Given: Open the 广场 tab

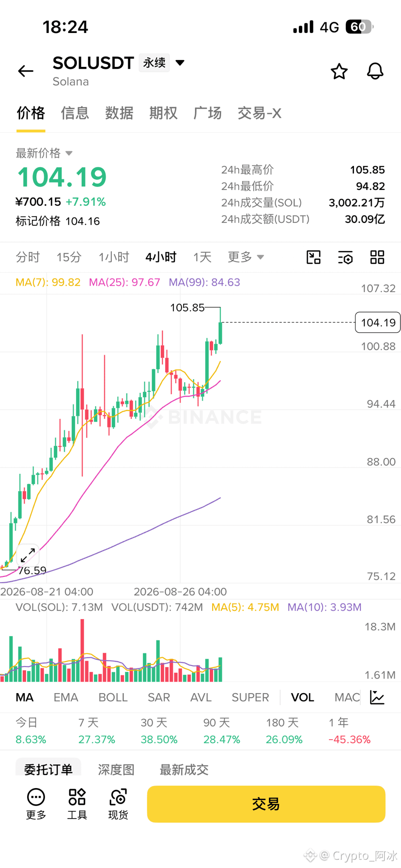Looking at the screenshot, I should (207, 113).
